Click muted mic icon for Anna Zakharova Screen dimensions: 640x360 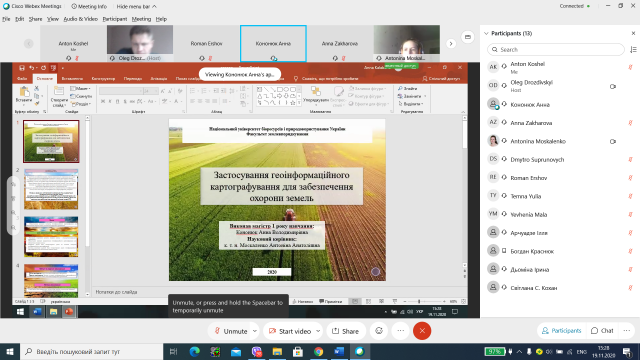[x=630, y=123]
